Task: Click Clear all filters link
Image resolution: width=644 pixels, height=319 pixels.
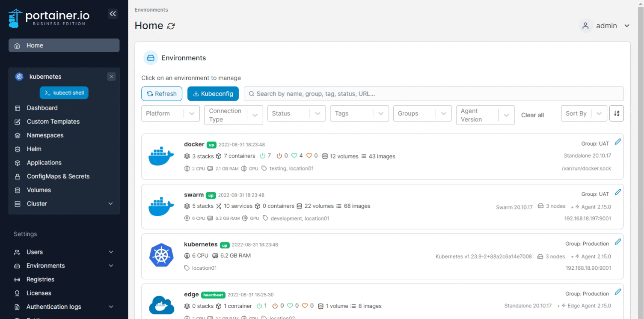Action: (532, 115)
